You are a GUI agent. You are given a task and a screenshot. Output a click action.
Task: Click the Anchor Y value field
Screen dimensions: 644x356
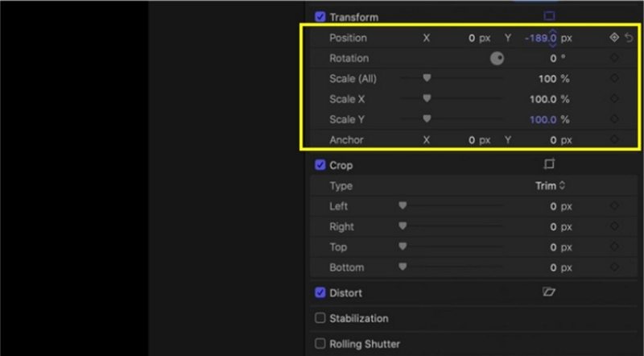pyautogui.click(x=561, y=140)
